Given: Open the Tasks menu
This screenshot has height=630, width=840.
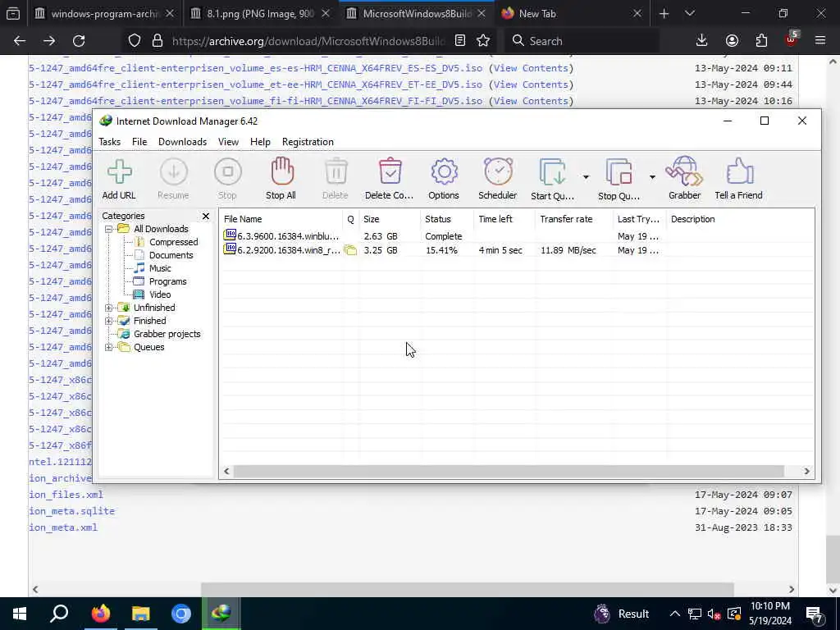Looking at the screenshot, I should tap(109, 142).
